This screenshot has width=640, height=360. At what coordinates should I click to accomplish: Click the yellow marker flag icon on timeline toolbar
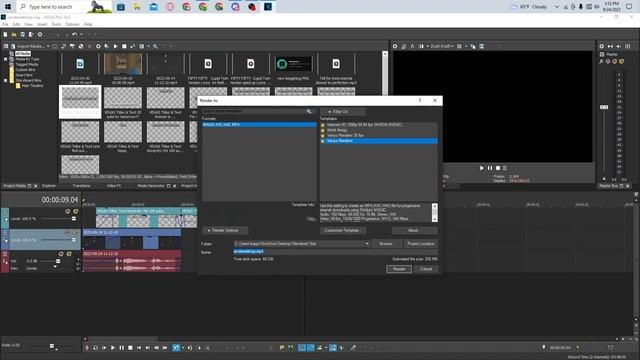point(282,348)
